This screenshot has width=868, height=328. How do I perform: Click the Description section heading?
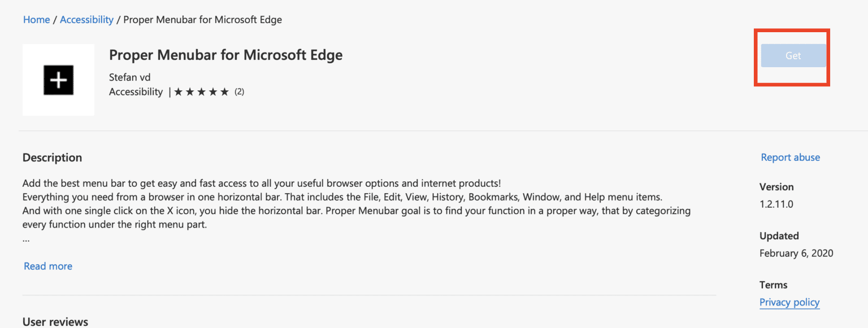[x=52, y=157]
